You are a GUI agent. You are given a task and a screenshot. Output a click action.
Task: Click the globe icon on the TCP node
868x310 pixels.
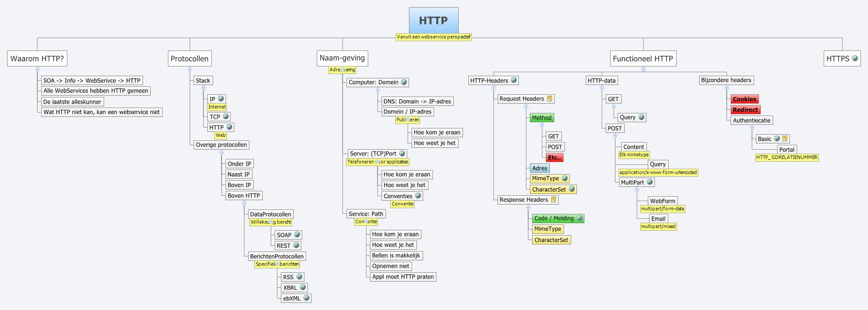[226, 116]
